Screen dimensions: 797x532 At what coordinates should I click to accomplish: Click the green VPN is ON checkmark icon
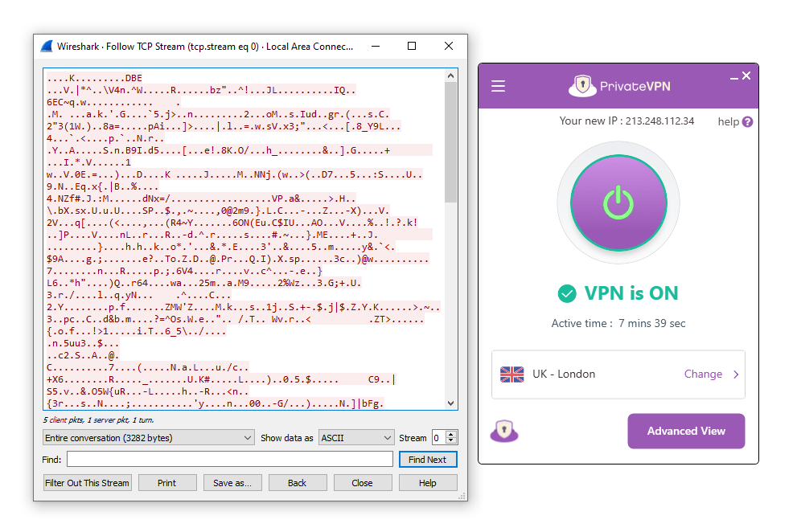point(567,293)
